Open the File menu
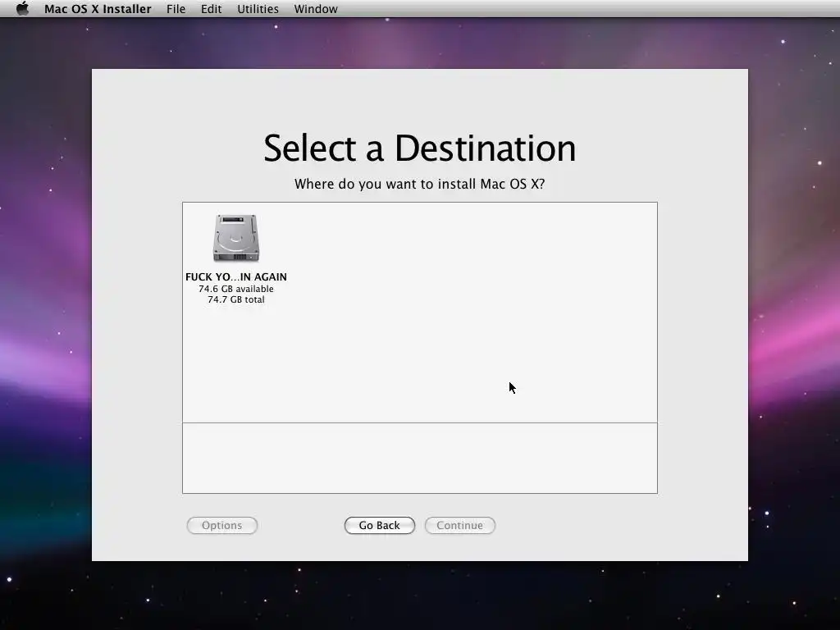This screenshot has height=630, width=840. pyautogui.click(x=176, y=9)
